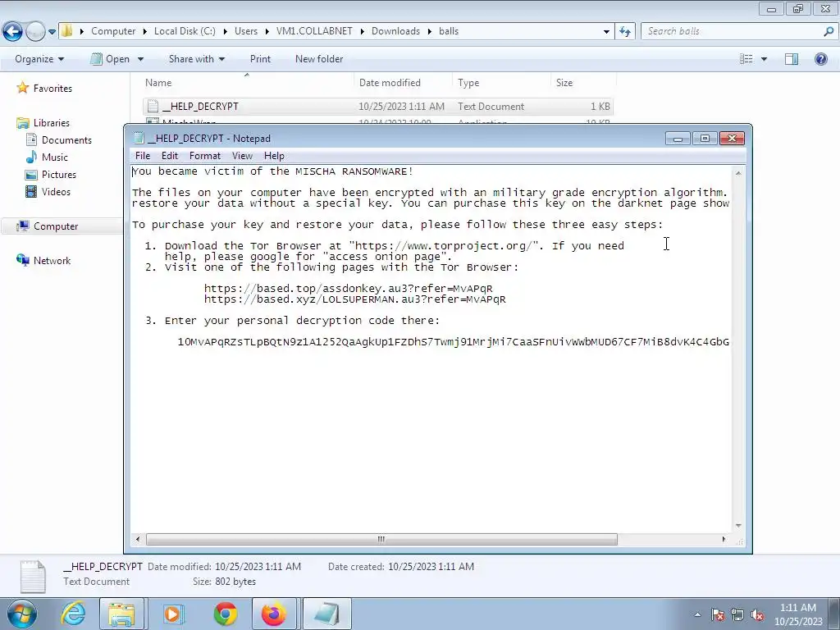Open Pictures library in sidebar
The width and height of the screenshot is (840, 630).
[59, 174]
